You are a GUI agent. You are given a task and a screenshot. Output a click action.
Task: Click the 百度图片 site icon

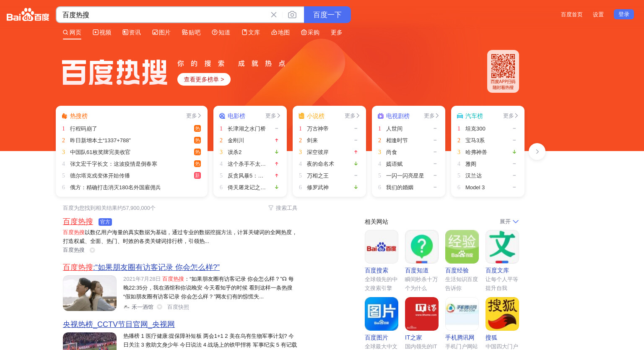point(382,314)
